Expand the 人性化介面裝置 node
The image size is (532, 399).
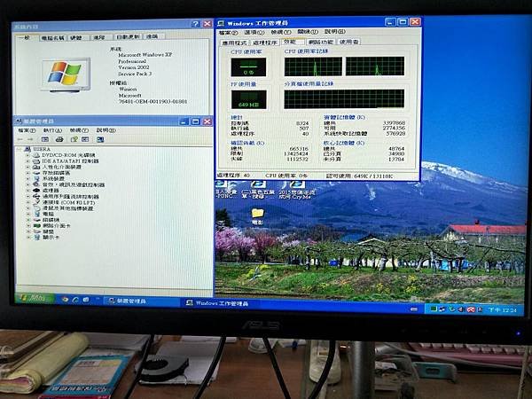point(28,167)
